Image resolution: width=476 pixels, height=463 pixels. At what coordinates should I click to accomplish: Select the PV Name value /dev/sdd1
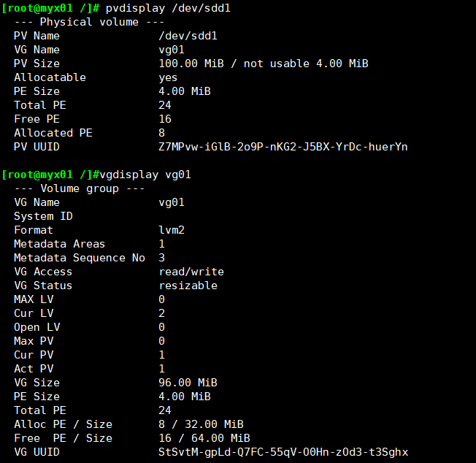point(188,36)
